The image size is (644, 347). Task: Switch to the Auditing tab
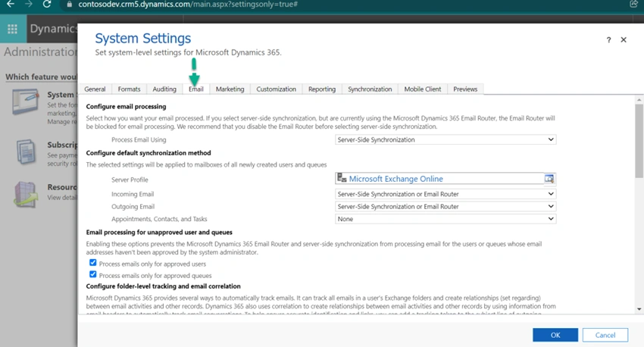click(164, 89)
